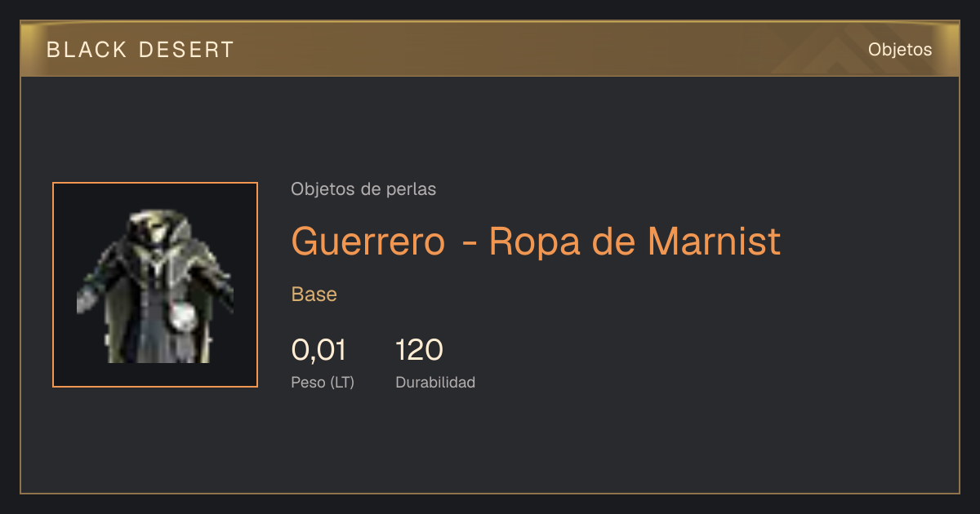Viewport: 980px width, 514px height.
Task: Open the Objetos link in header
Action: 900,50
